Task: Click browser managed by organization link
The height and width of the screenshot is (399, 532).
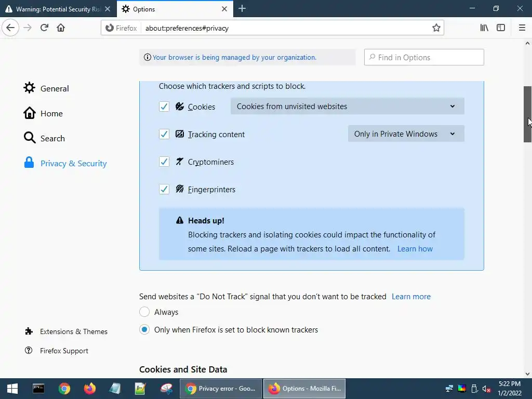Action: [x=234, y=57]
